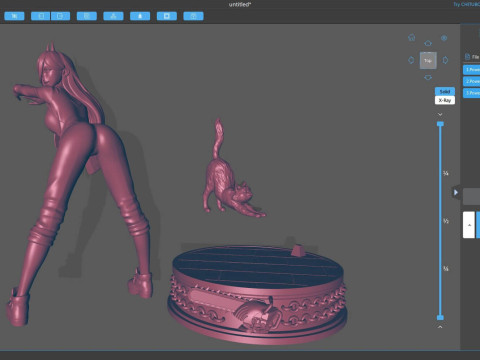Rotate view with arrow above the cube
The width and height of the screenshot is (480, 360).
428,43
